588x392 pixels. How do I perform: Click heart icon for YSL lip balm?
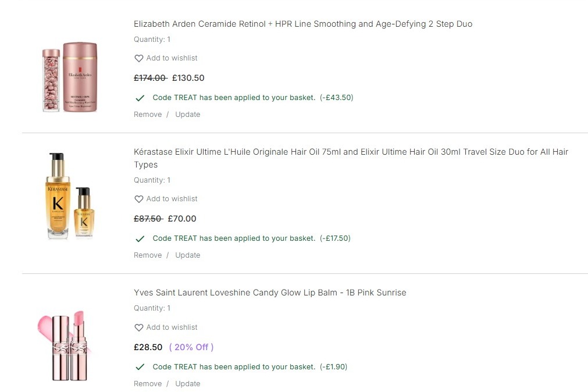click(x=138, y=327)
